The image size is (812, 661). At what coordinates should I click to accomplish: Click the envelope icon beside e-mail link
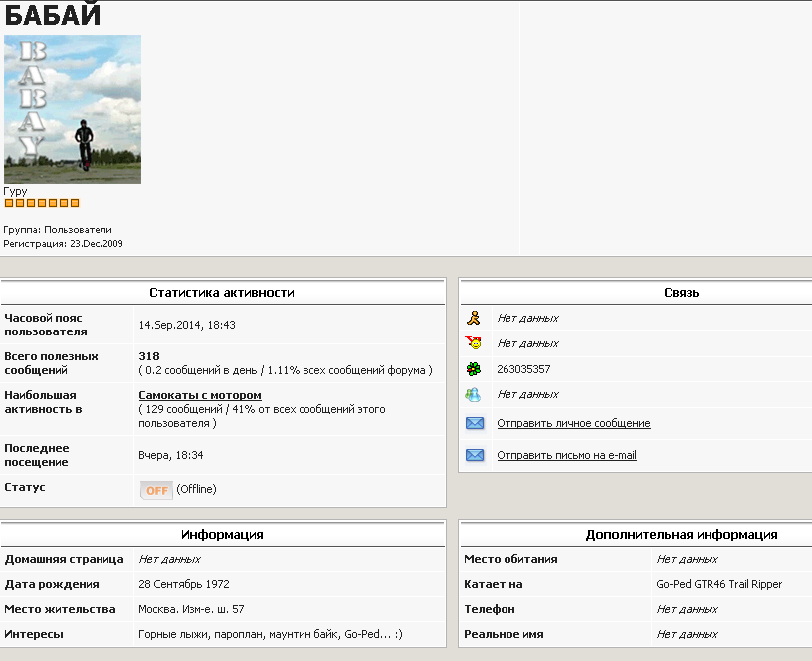(475, 455)
